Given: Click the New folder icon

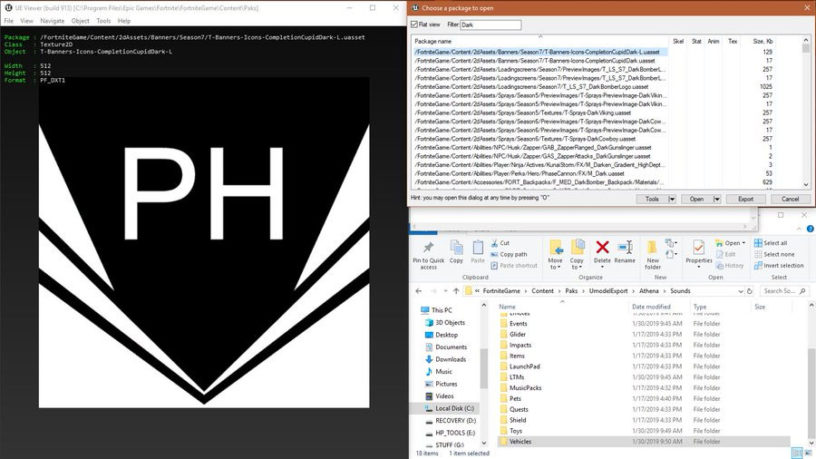Looking at the screenshot, I should [x=652, y=248].
